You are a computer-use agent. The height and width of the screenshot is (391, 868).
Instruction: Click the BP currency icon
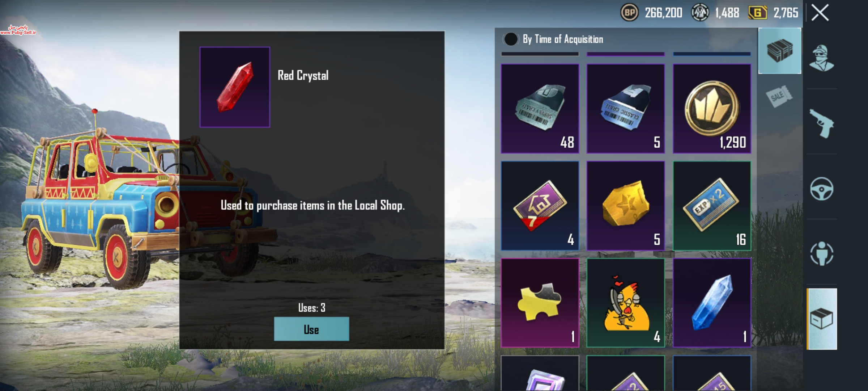coord(630,13)
